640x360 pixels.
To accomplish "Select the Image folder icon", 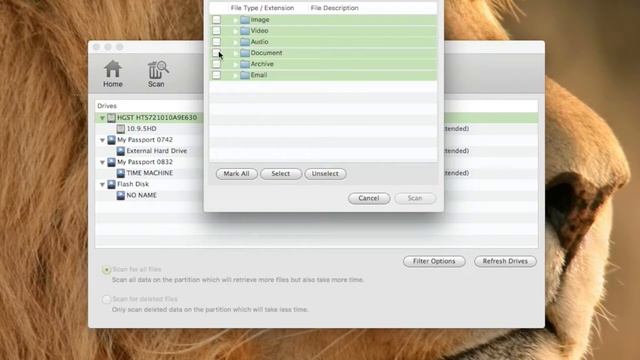I will point(245,20).
